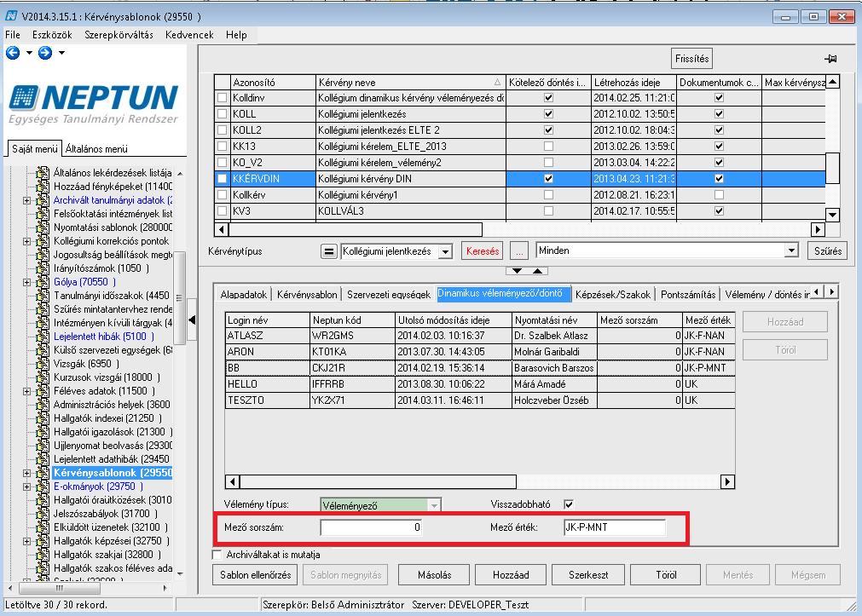The image size is (862, 616).
Task: Click the Mező sorszám input field
Action: (x=372, y=527)
